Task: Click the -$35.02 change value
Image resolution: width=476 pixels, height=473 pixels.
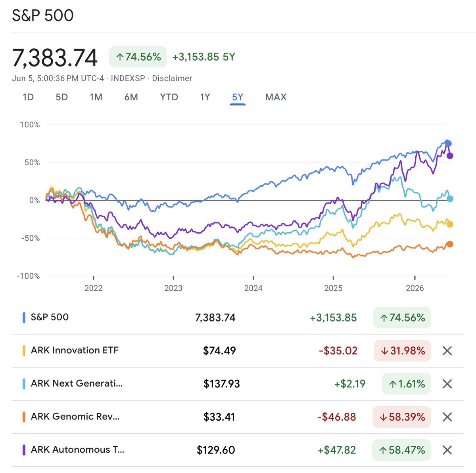Action: click(338, 351)
